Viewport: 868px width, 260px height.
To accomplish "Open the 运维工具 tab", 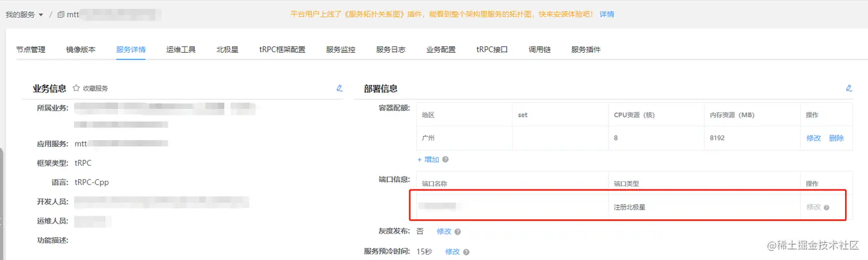I will [181, 49].
